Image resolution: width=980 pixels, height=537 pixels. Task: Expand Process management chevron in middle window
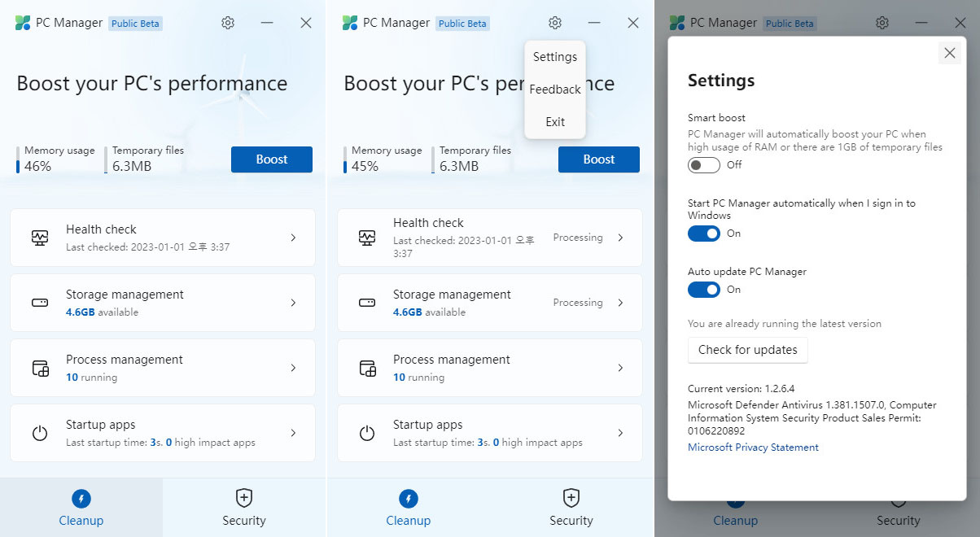point(620,368)
